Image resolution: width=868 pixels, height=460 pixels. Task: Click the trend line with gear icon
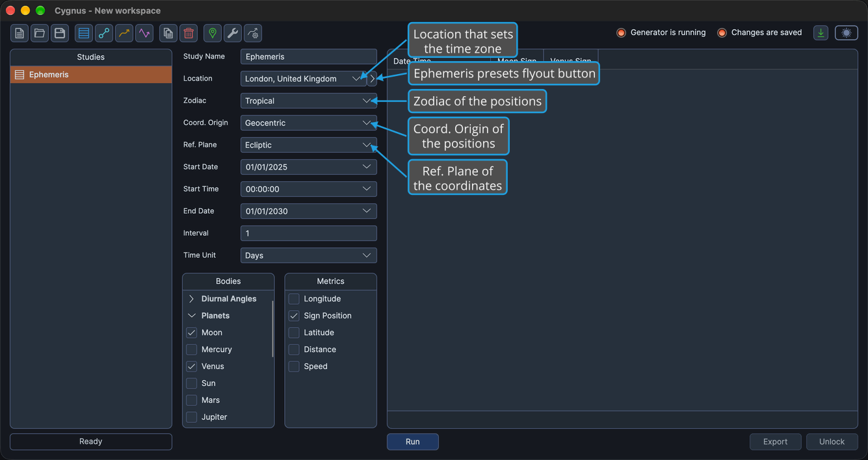tap(253, 33)
